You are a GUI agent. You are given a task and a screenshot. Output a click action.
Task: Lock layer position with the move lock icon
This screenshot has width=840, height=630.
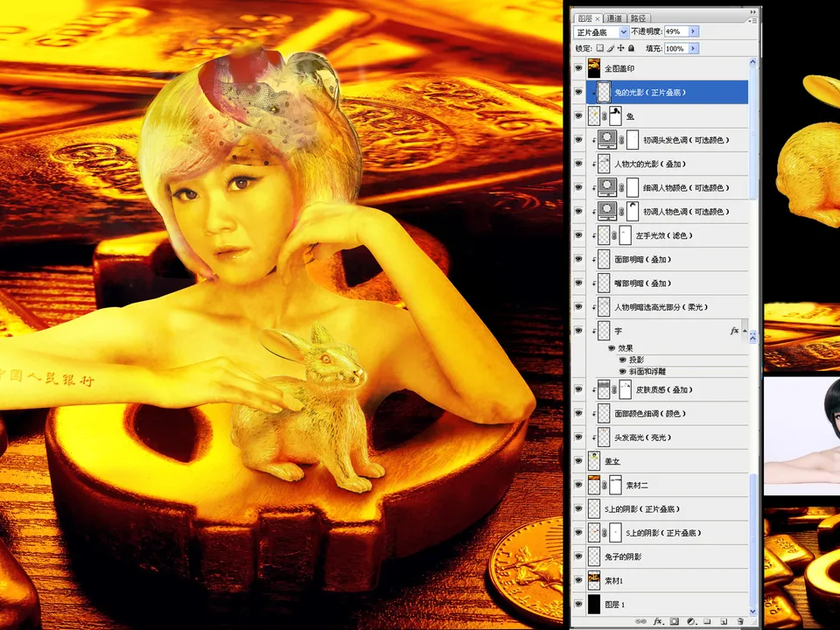point(619,48)
